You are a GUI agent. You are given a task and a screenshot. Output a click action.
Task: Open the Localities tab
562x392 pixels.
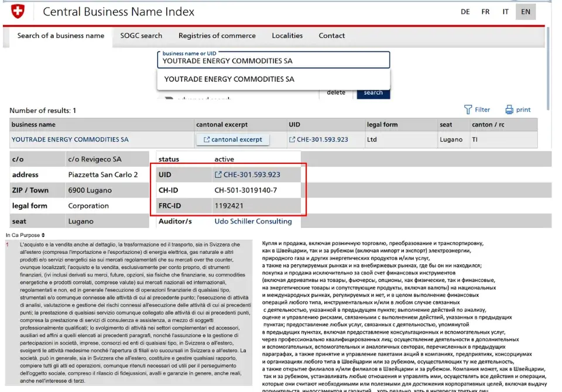point(287,36)
